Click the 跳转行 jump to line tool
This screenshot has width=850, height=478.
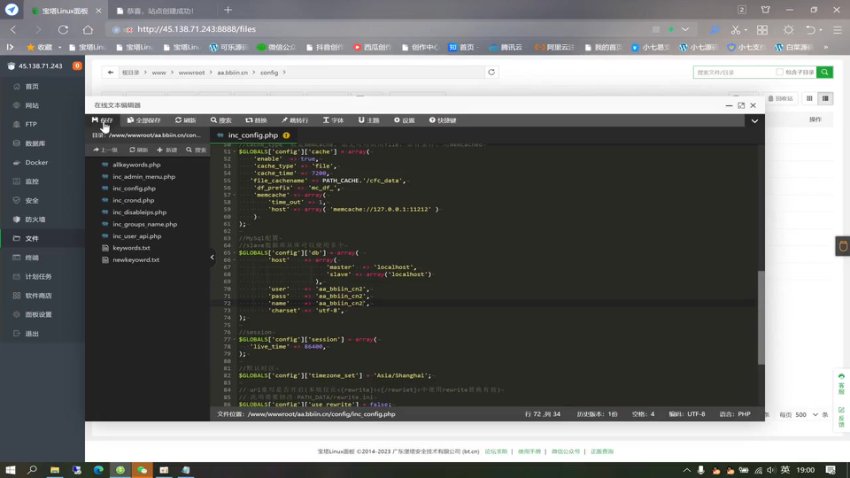(x=296, y=120)
